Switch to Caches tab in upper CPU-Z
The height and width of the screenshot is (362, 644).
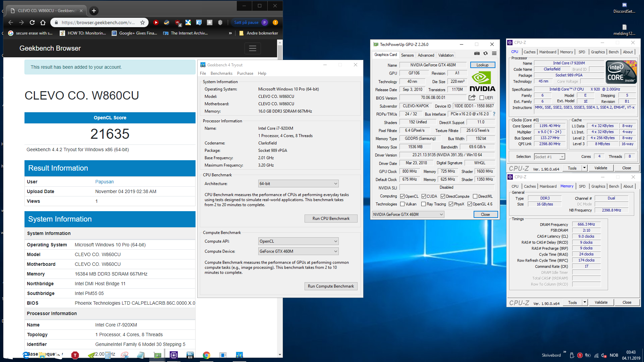click(529, 52)
